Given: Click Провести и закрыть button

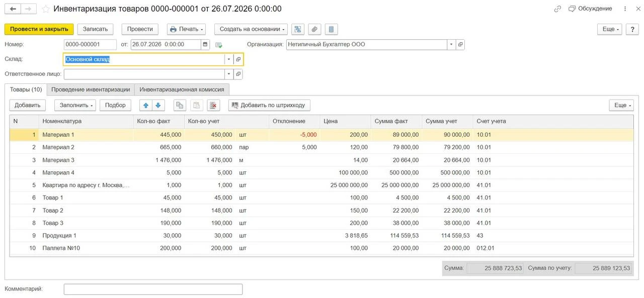Looking at the screenshot, I should tap(39, 29).
